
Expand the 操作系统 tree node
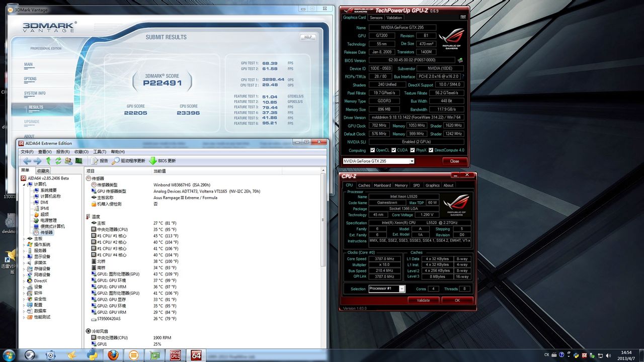click(x=24, y=244)
